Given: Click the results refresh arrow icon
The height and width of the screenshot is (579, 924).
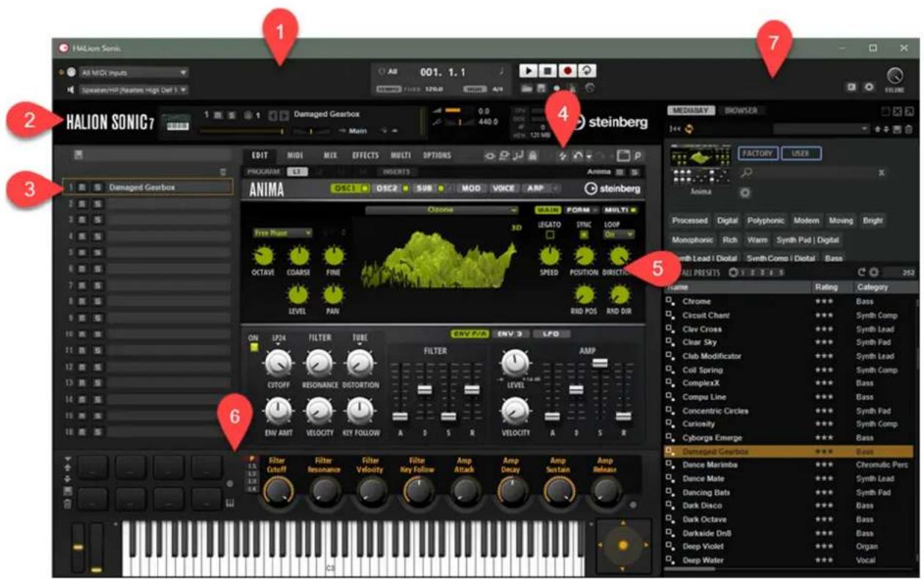Looking at the screenshot, I should (862, 272).
